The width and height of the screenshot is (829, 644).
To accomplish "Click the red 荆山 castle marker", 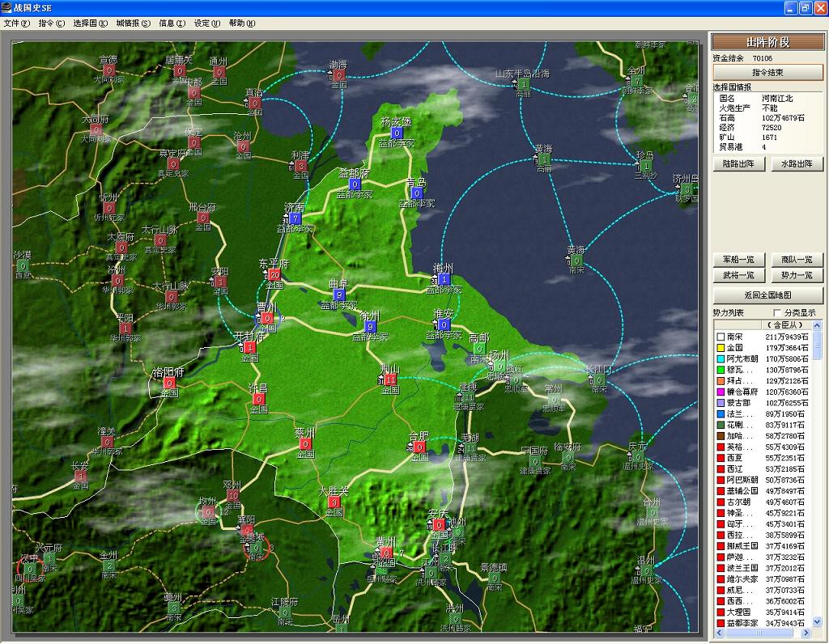I will point(390,379).
